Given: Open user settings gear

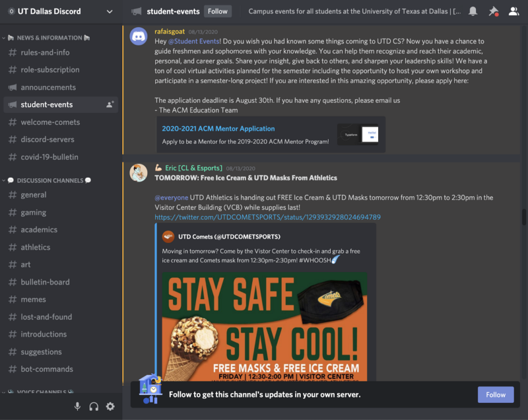Looking at the screenshot, I should (110, 407).
